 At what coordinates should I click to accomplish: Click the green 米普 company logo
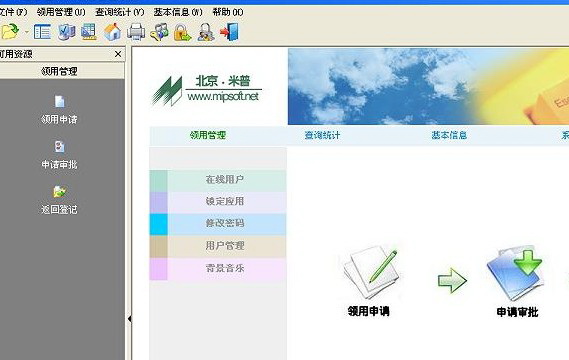pos(167,91)
